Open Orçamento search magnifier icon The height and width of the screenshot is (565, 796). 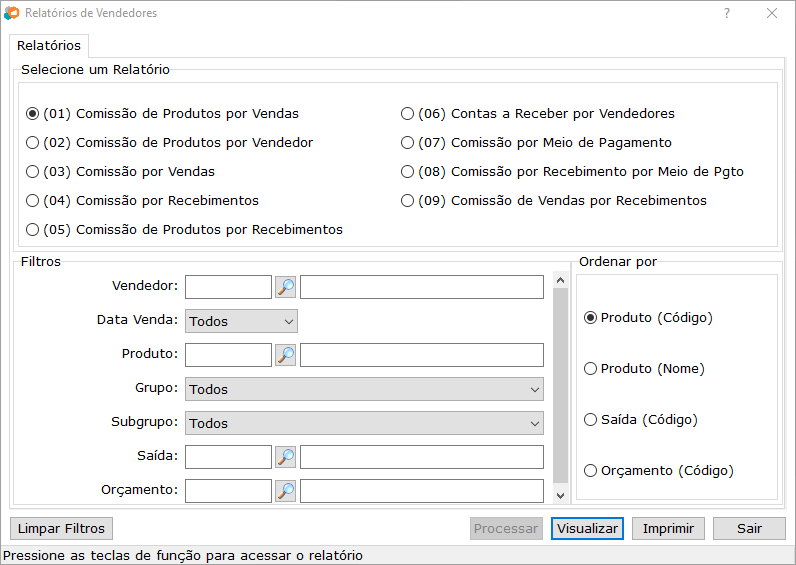285,491
